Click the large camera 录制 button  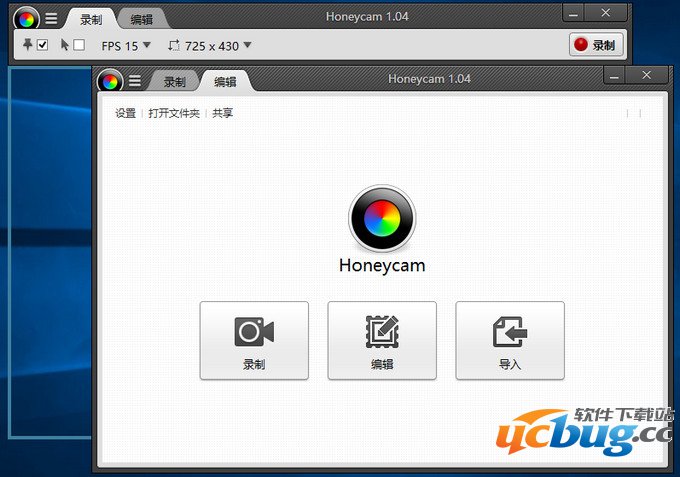coord(254,340)
